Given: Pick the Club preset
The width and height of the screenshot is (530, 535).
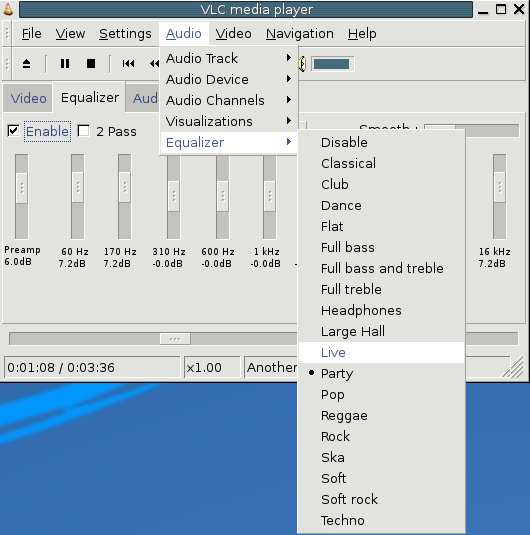Looking at the screenshot, I should [381, 185].
